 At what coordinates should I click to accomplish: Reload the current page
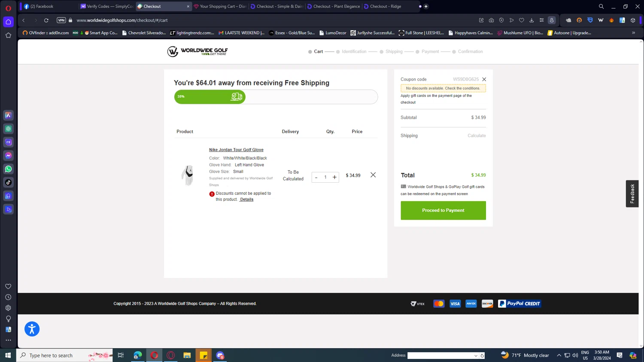(x=46, y=20)
